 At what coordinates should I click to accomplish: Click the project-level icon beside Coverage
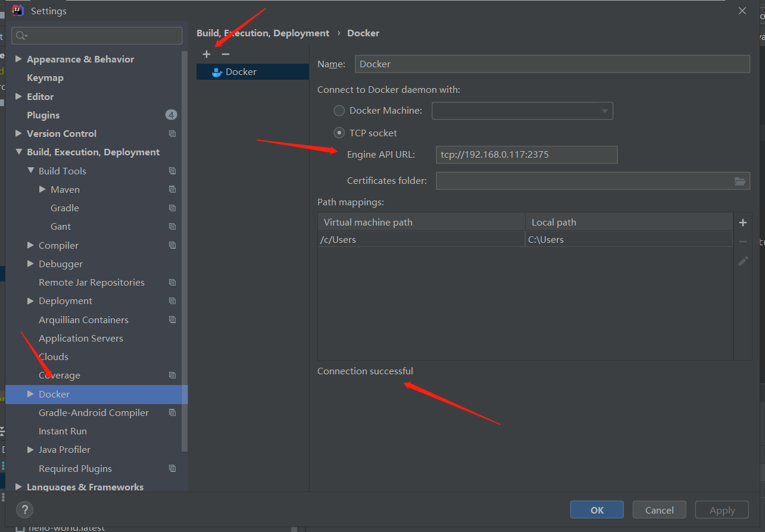tap(172, 375)
